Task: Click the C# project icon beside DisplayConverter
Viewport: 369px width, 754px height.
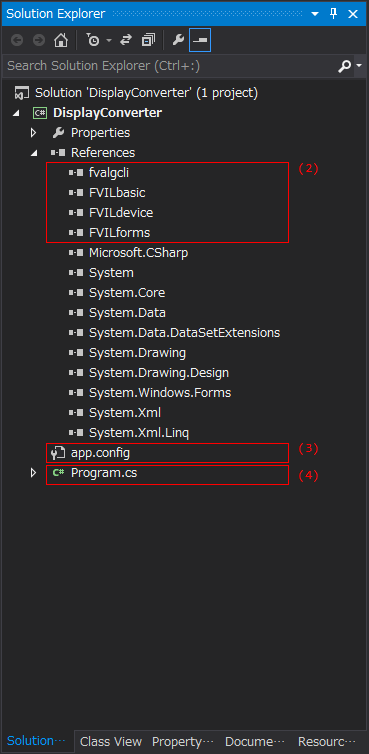Action: coord(39,113)
